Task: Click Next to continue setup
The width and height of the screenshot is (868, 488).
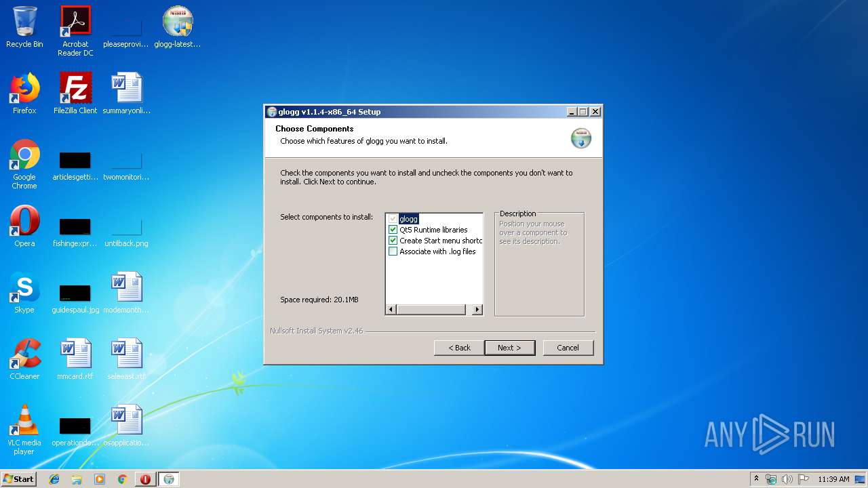Action: pos(510,348)
